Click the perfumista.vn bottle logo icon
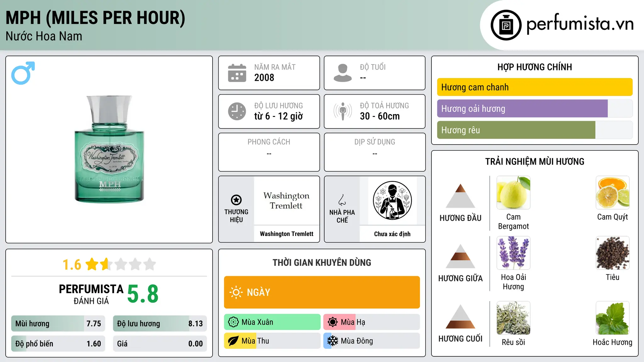The image size is (644, 362). (506, 25)
